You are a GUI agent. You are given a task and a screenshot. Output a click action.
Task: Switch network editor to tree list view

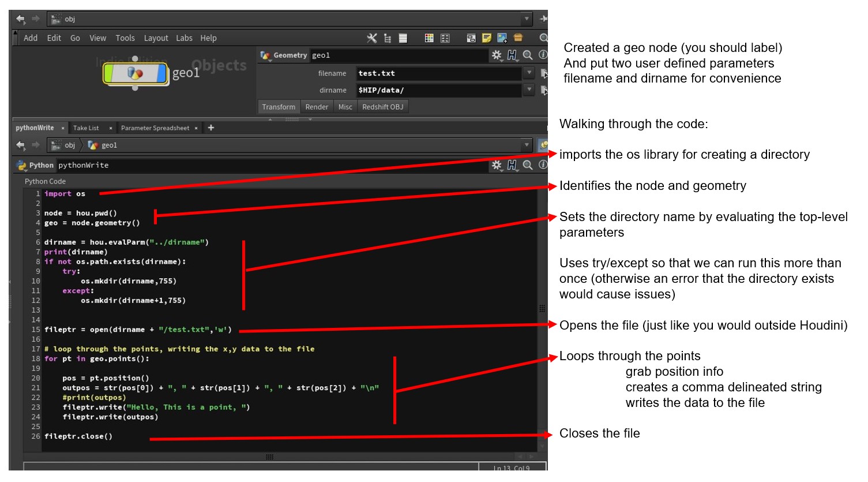pyautogui.click(x=388, y=38)
